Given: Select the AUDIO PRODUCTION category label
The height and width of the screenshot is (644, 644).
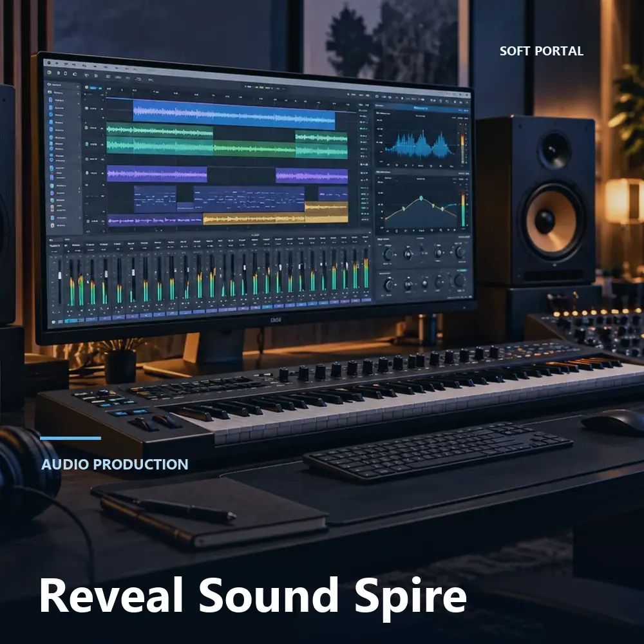Looking at the screenshot, I should (x=115, y=464).
